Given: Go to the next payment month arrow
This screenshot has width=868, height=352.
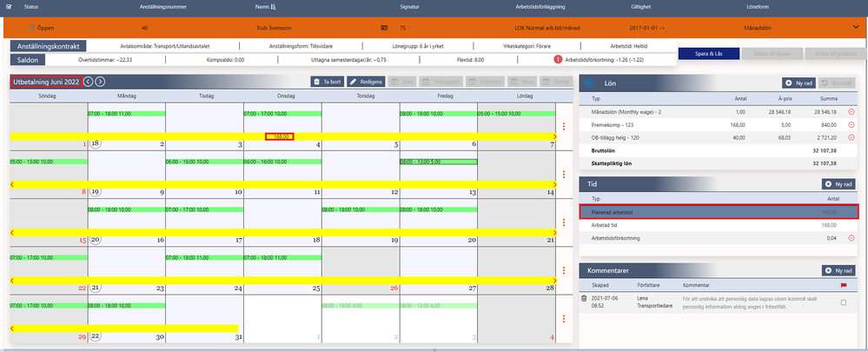Looking at the screenshot, I should (100, 82).
